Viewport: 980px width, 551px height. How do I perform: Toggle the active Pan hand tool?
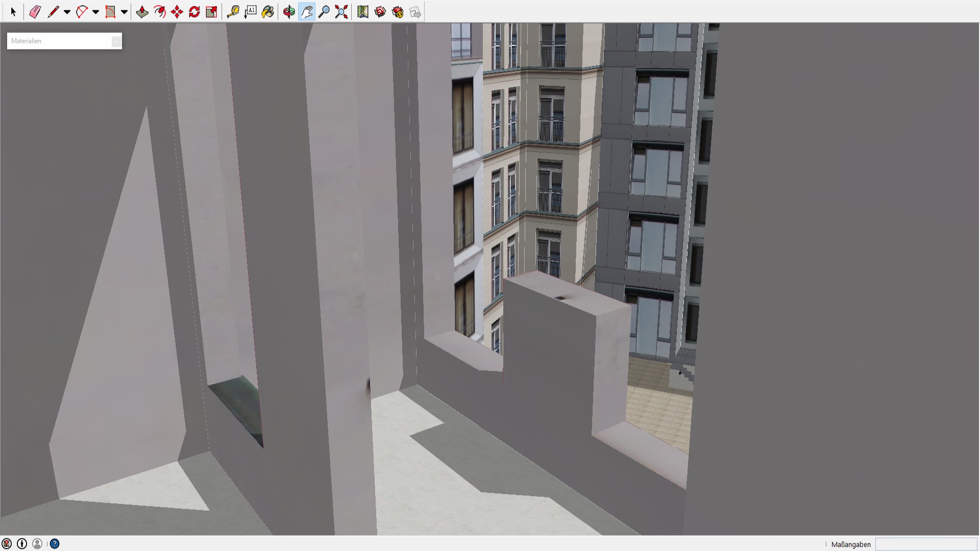[x=306, y=12]
